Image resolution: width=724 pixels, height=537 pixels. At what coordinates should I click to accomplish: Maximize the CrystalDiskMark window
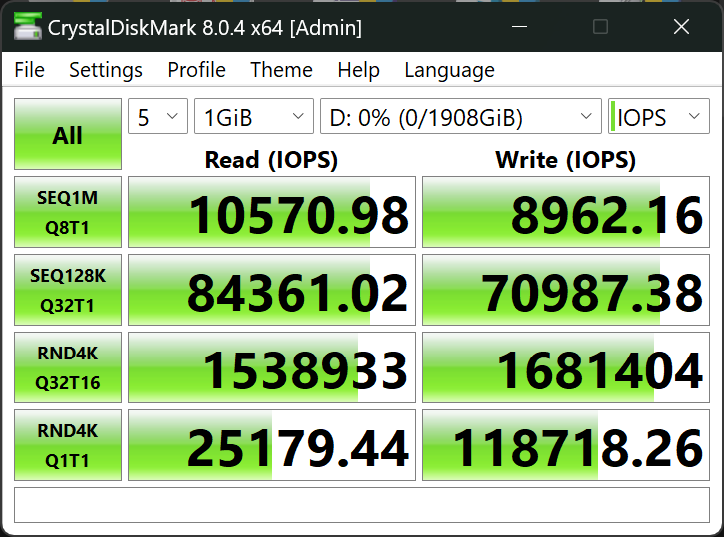pyautogui.click(x=600, y=27)
